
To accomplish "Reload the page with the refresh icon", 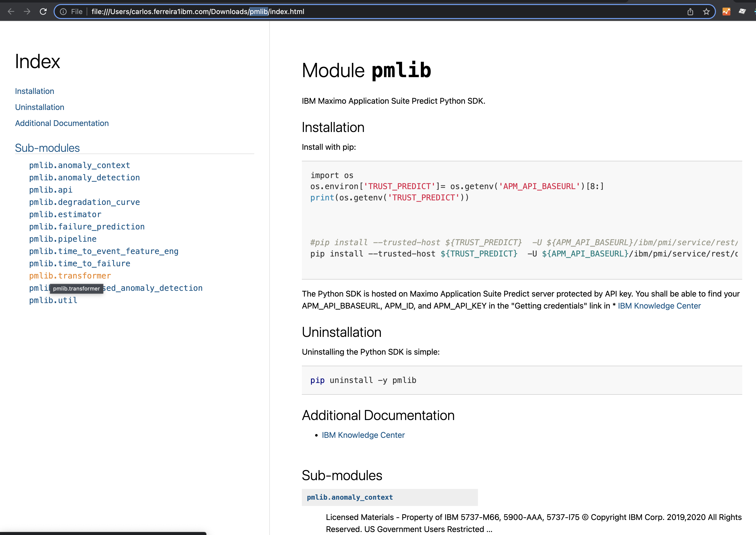I will [43, 12].
